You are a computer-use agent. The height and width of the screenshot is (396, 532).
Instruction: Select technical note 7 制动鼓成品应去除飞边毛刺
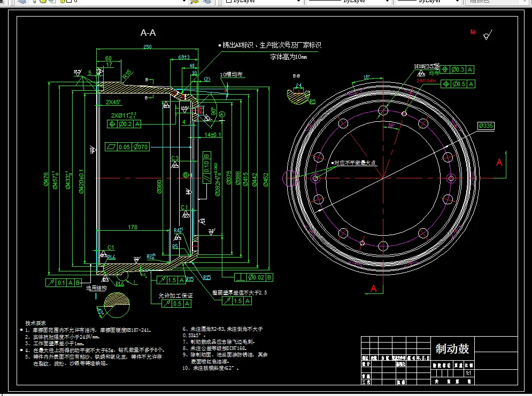[219, 341]
